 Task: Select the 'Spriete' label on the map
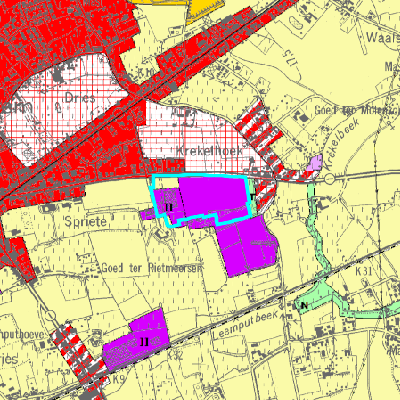(x=86, y=222)
